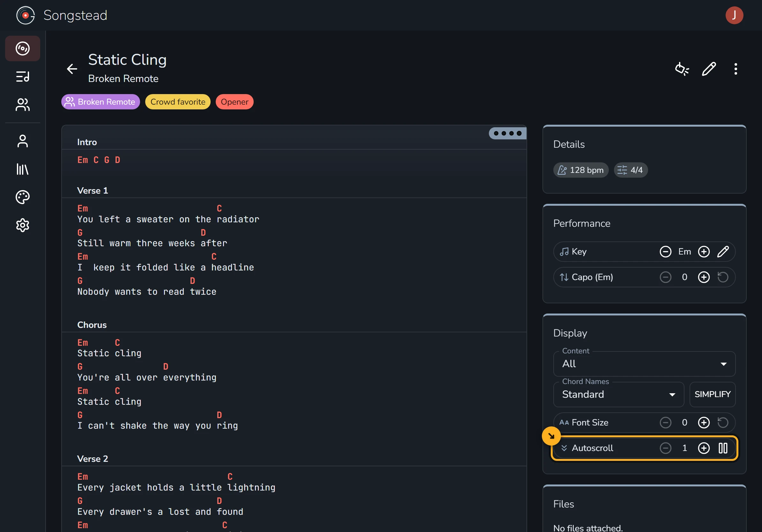The height and width of the screenshot is (532, 762).
Task: Decrease the Capo value
Action: pos(665,277)
